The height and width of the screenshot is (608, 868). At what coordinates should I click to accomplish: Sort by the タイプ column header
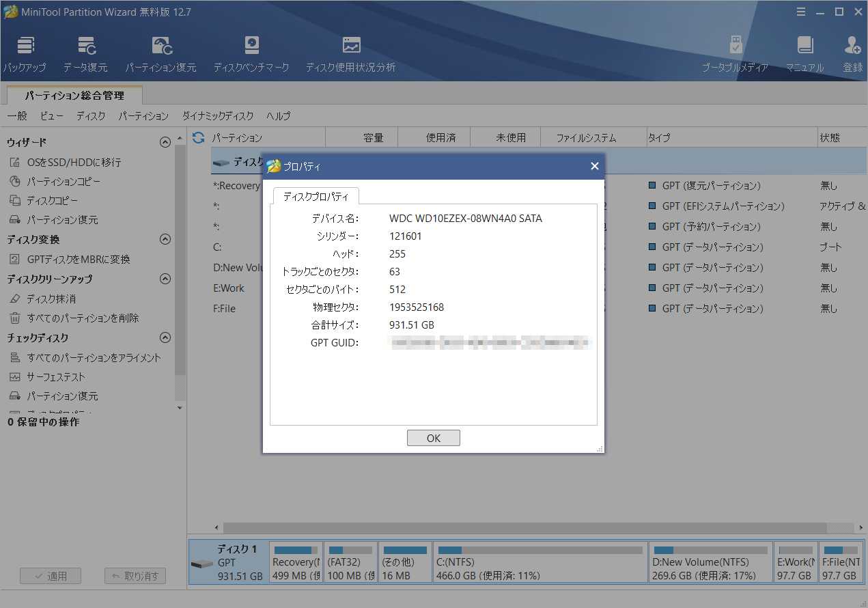click(732, 137)
